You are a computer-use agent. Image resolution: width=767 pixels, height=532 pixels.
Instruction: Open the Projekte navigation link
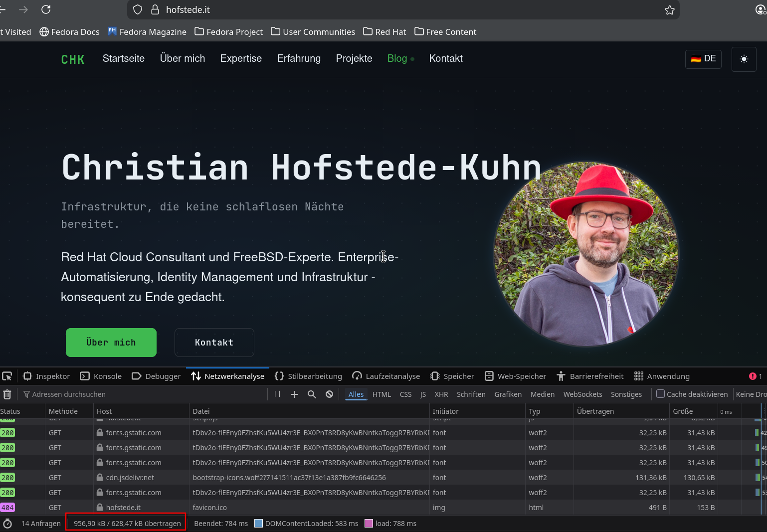tap(354, 58)
